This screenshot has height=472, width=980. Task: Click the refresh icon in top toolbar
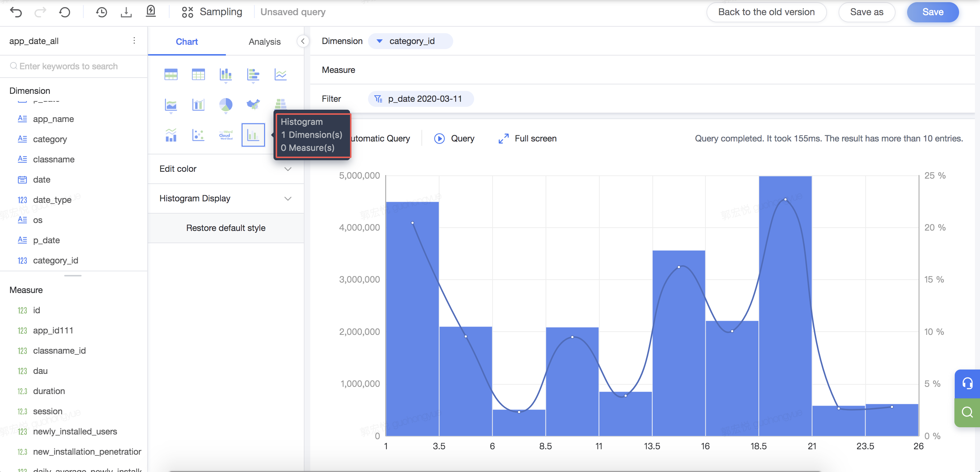pos(65,12)
